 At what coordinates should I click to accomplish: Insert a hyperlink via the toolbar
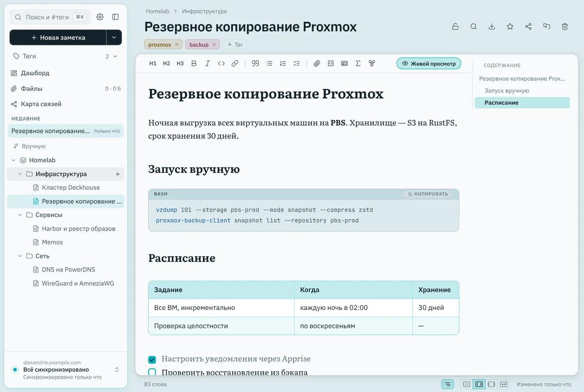click(x=235, y=63)
